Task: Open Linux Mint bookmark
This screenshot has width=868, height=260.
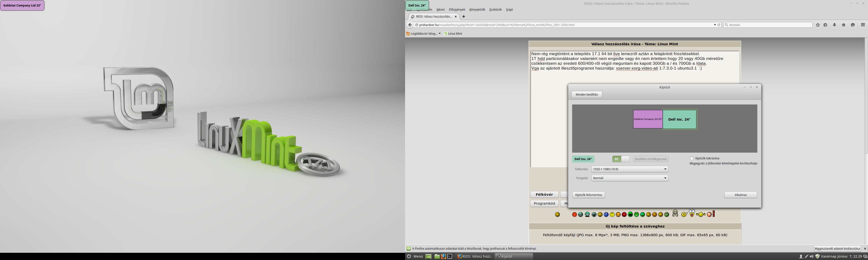Action: point(453,34)
